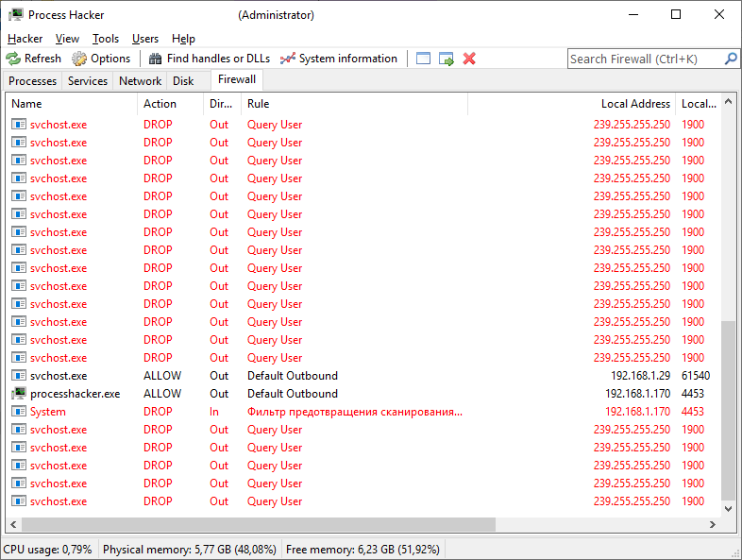Switch to the Network tab

(140, 81)
